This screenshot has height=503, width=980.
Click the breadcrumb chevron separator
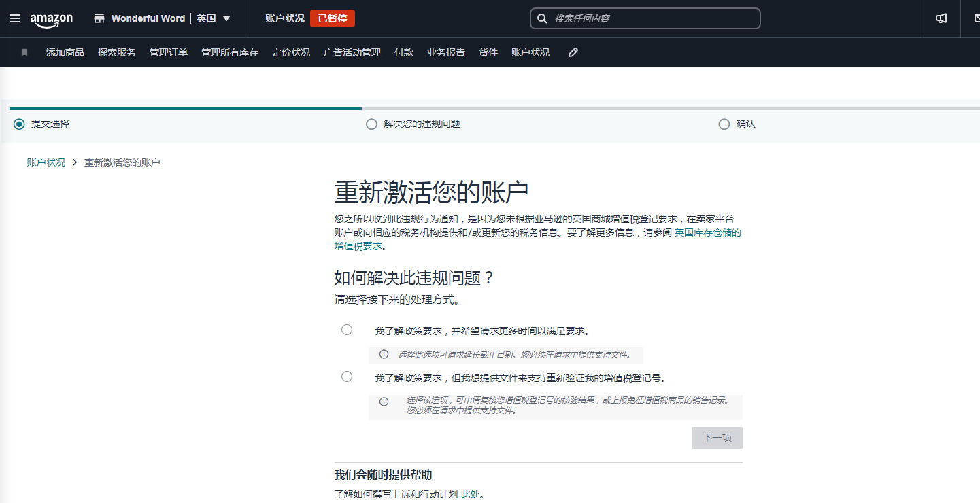[x=75, y=162]
